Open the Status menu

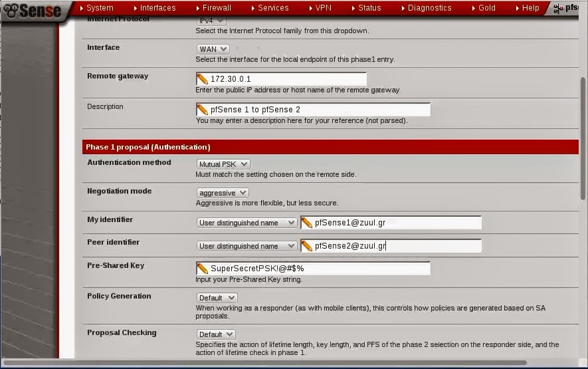tap(366, 8)
